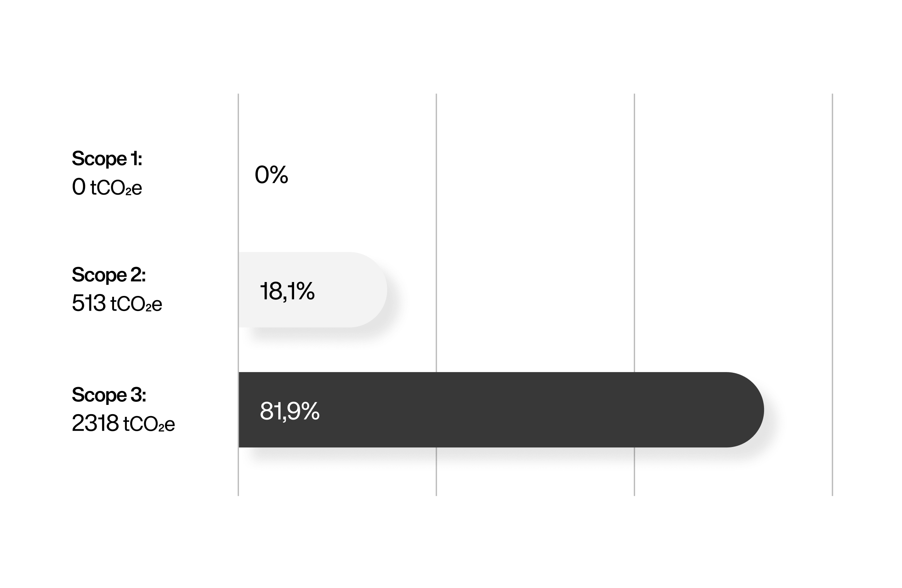Click the light gray Scope 2 bar's rounded end
The height and width of the screenshot is (588, 902).
point(369,290)
